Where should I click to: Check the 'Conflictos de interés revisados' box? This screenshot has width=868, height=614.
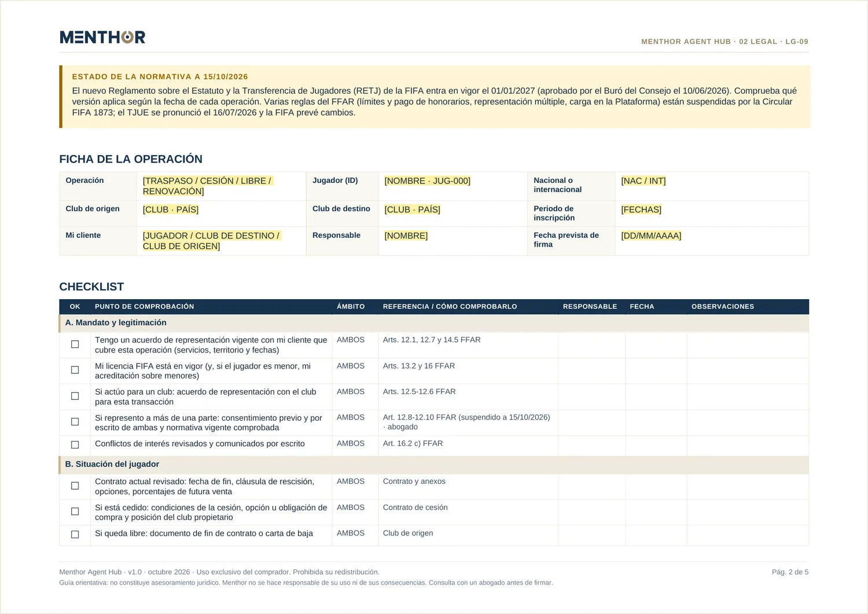[75, 444]
